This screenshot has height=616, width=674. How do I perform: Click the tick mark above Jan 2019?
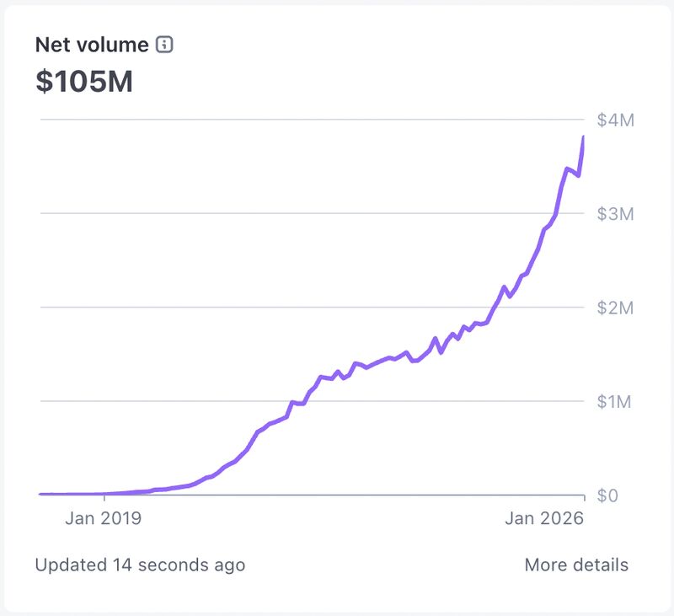pos(104,499)
